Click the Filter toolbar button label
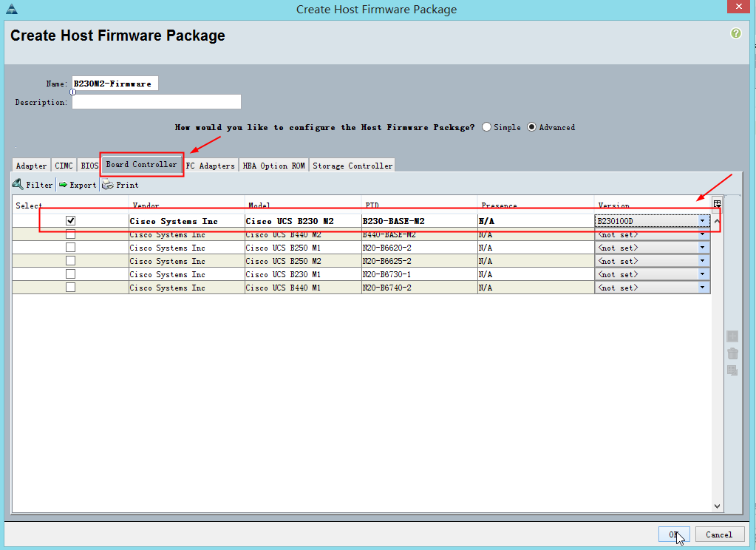This screenshot has height=550, width=756. pos(39,185)
